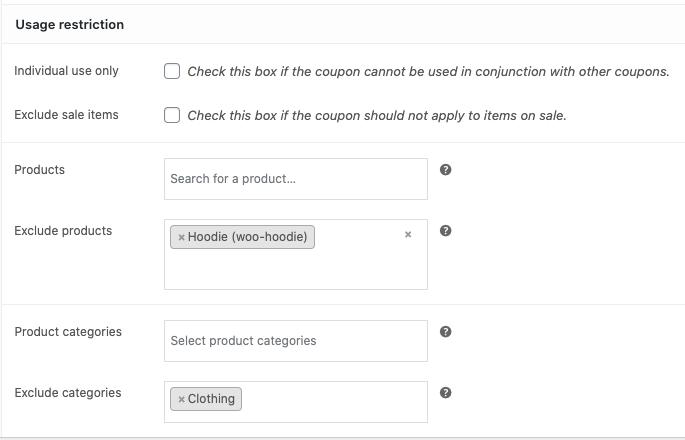Remove the Clothing category tag

[181, 399]
